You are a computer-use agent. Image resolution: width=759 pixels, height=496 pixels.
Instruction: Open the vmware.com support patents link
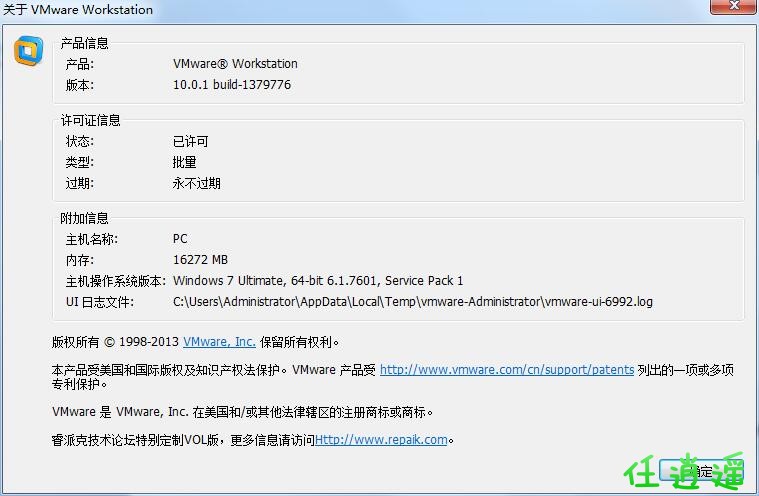507,370
